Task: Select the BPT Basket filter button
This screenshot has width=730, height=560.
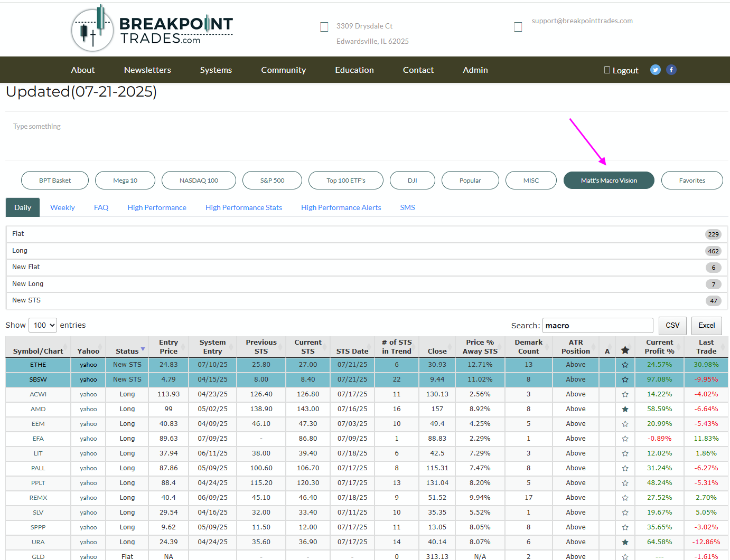Action: [x=55, y=180]
